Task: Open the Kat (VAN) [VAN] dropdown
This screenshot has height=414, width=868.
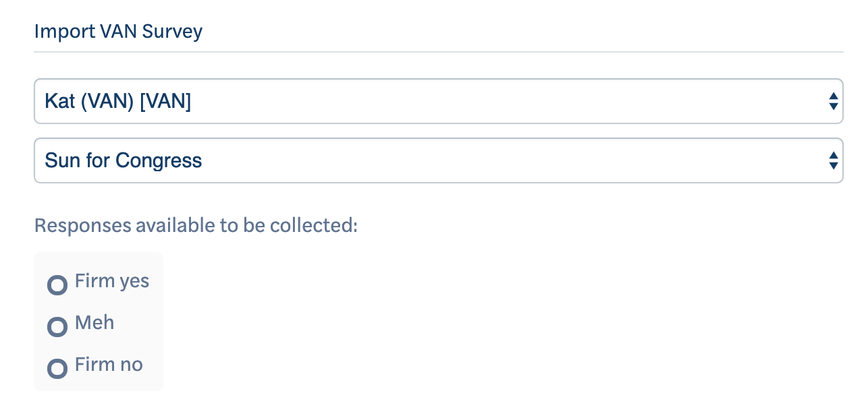Action: point(439,101)
